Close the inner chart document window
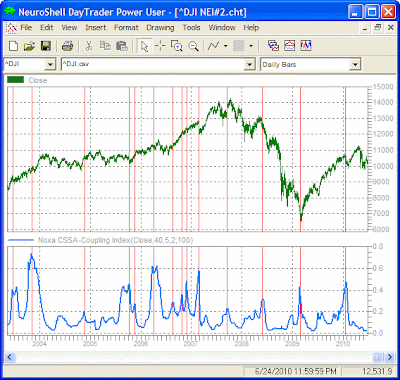This screenshot has width=400, height=380. click(390, 28)
